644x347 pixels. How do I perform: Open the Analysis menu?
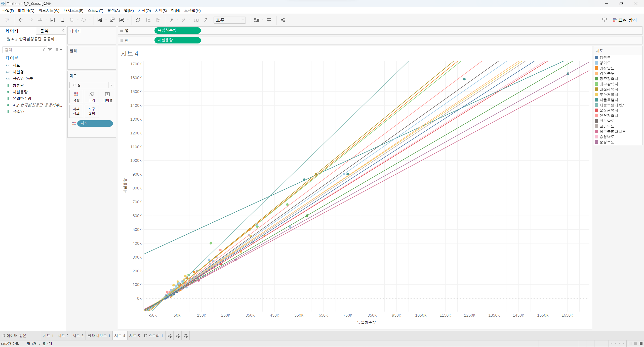[x=113, y=11]
